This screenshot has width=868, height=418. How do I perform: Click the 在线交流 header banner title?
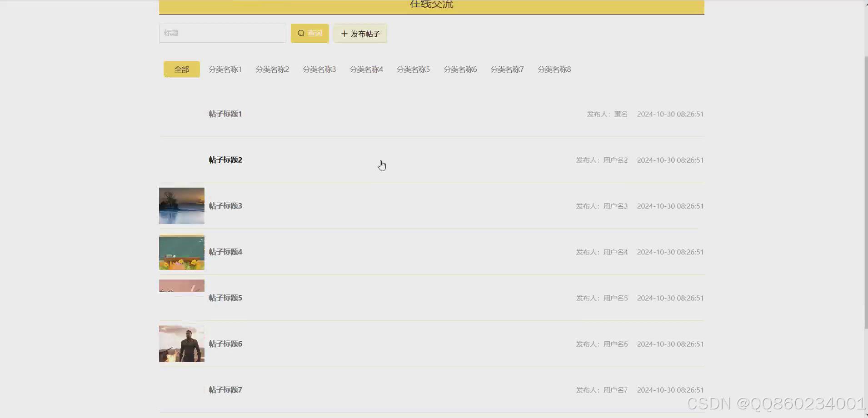pos(432,5)
